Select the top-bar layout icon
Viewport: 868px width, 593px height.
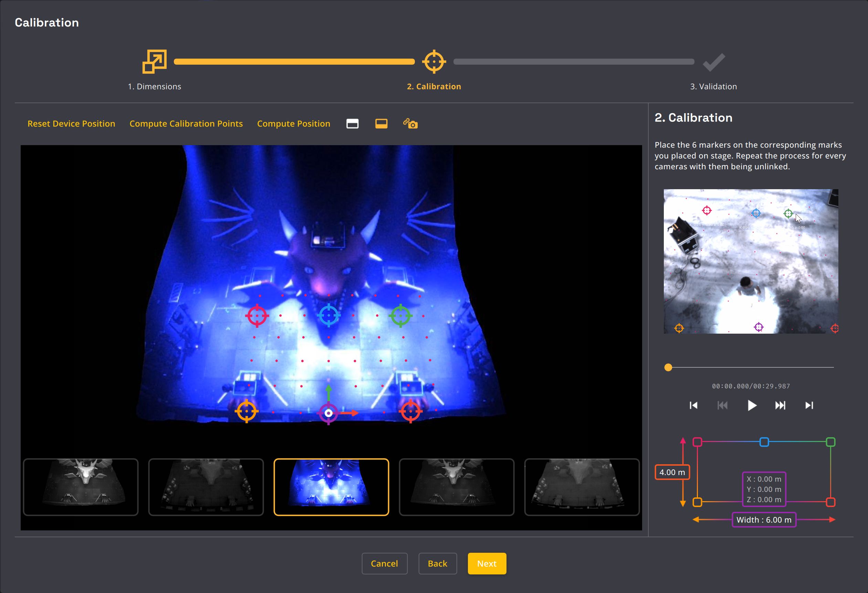(352, 123)
